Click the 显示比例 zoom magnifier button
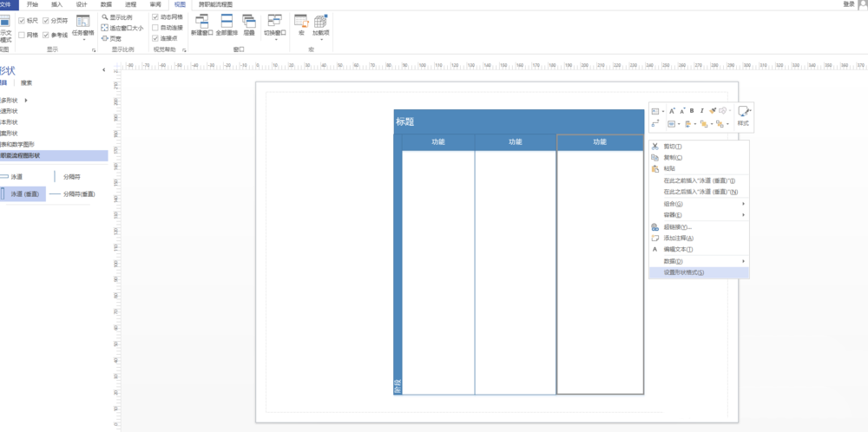The image size is (868, 432). 117,17
